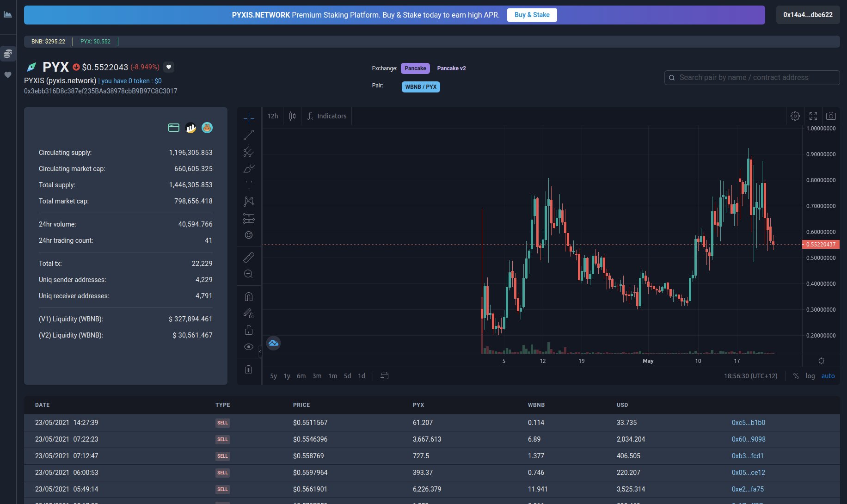Open candlestick chart style selector

click(x=292, y=116)
